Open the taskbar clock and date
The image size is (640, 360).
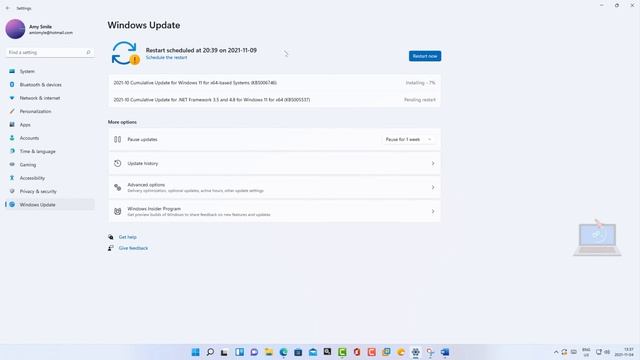coord(625,352)
